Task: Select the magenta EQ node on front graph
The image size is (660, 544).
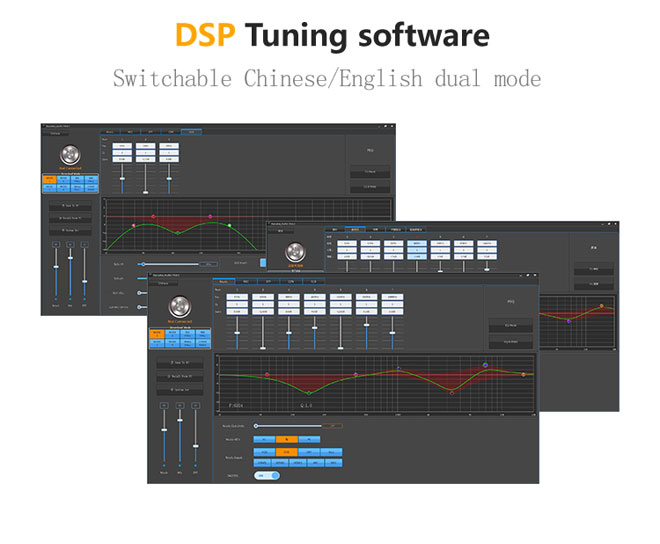Action: pyautogui.click(x=356, y=374)
